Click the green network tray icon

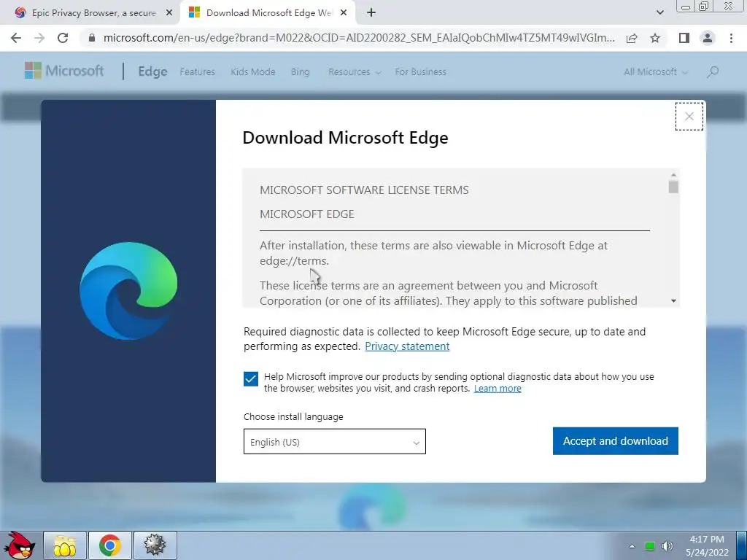(649, 546)
